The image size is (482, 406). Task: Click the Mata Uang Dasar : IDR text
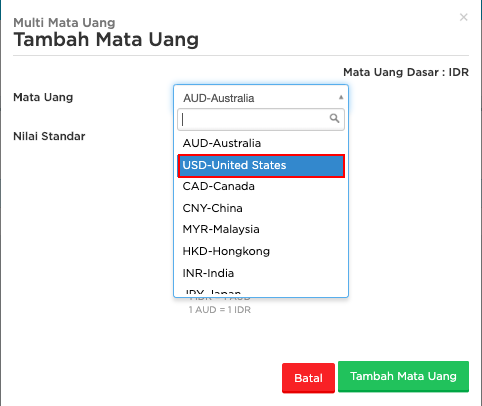click(x=406, y=72)
